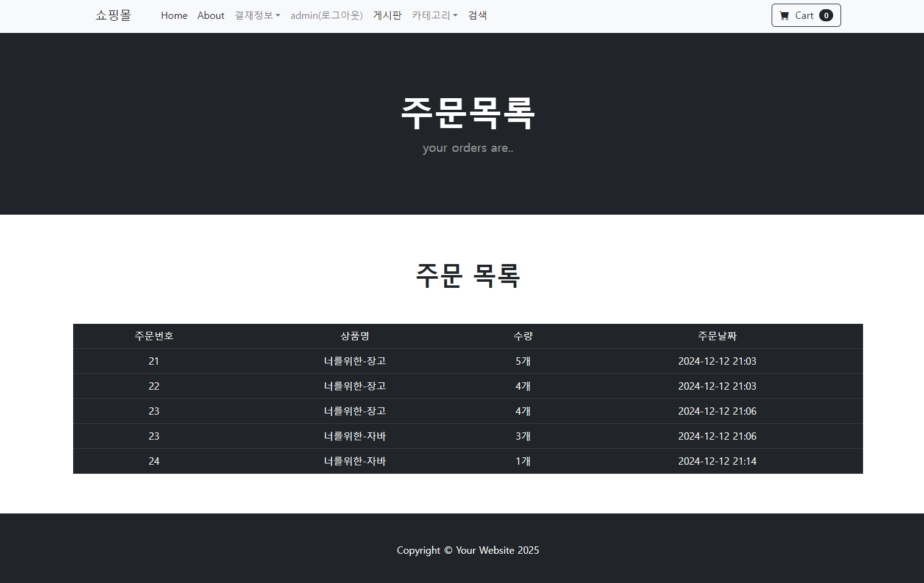Click 너를위한-장고 in the order 21 row
Image resolution: width=924 pixels, height=583 pixels.
[355, 361]
